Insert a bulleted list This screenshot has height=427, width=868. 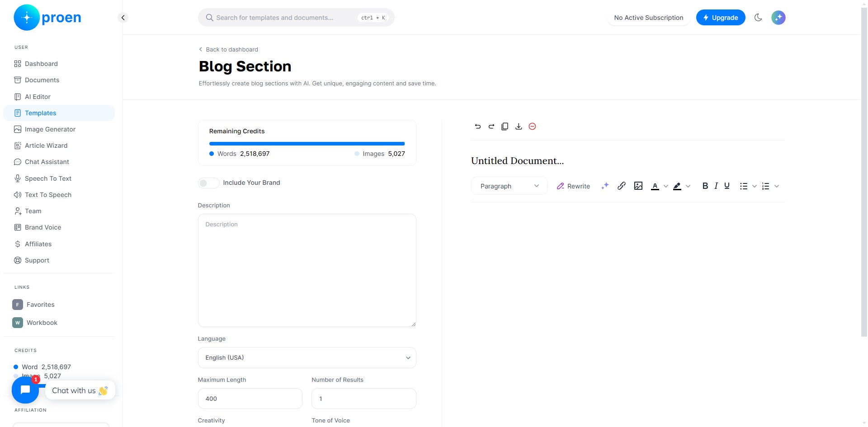pos(744,186)
